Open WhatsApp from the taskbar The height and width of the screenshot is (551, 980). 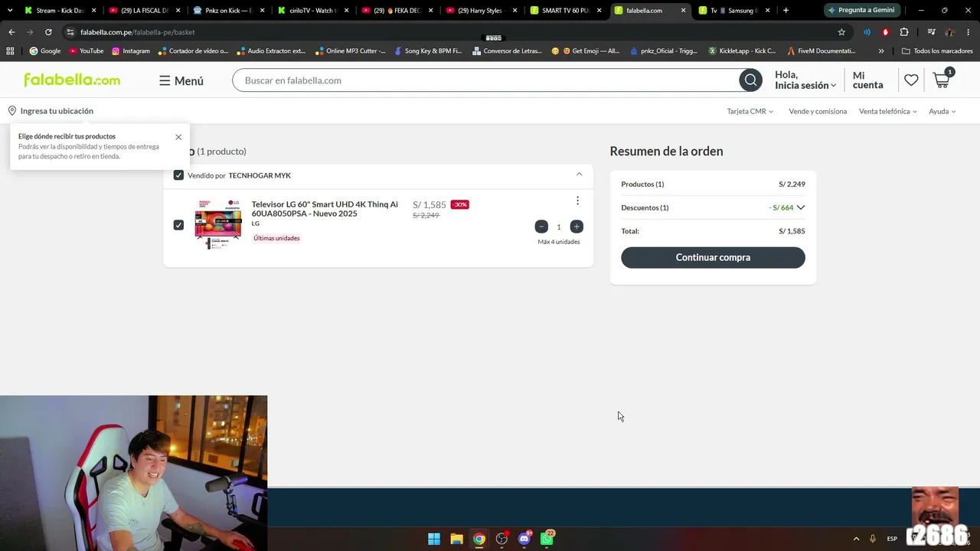(547, 539)
